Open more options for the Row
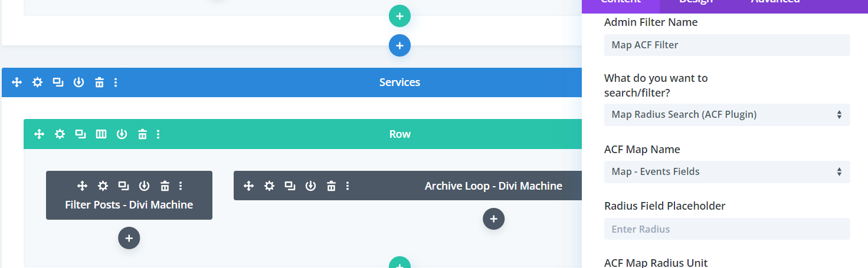The height and width of the screenshot is (268, 868). tap(158, 134)
